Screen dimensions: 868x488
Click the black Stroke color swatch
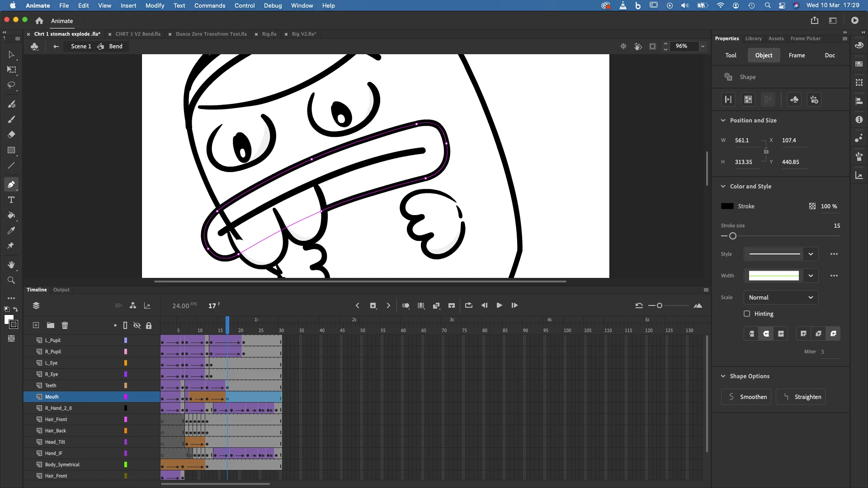pos(727,206)
